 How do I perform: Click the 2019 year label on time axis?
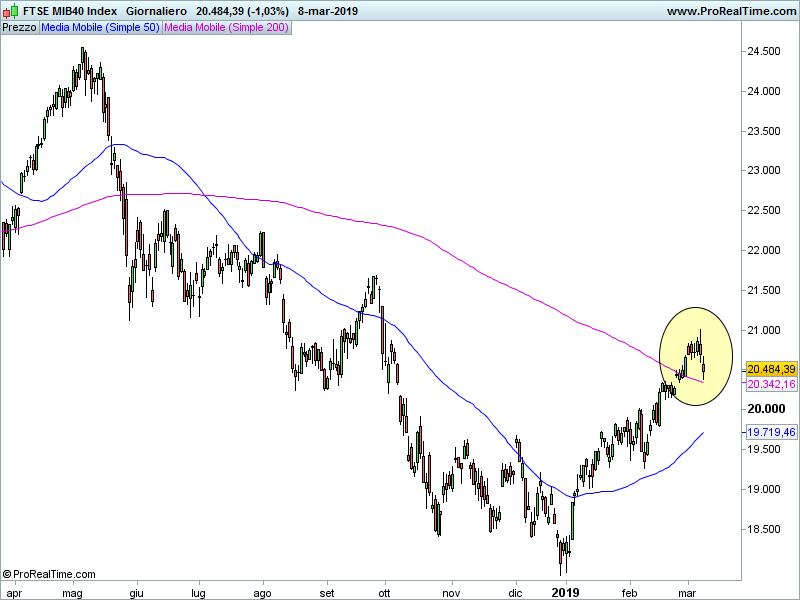coord(566,592)
